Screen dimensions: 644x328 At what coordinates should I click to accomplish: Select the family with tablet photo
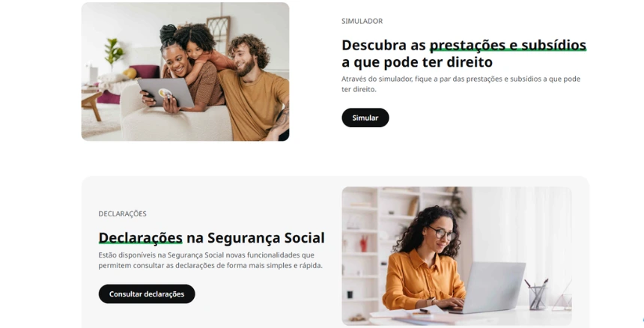185,71
